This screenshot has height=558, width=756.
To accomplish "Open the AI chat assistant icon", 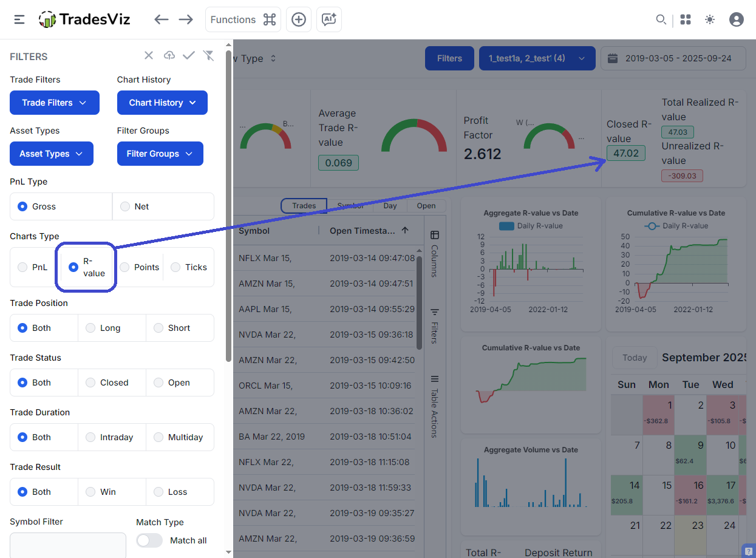I will [x=329, y=19].
